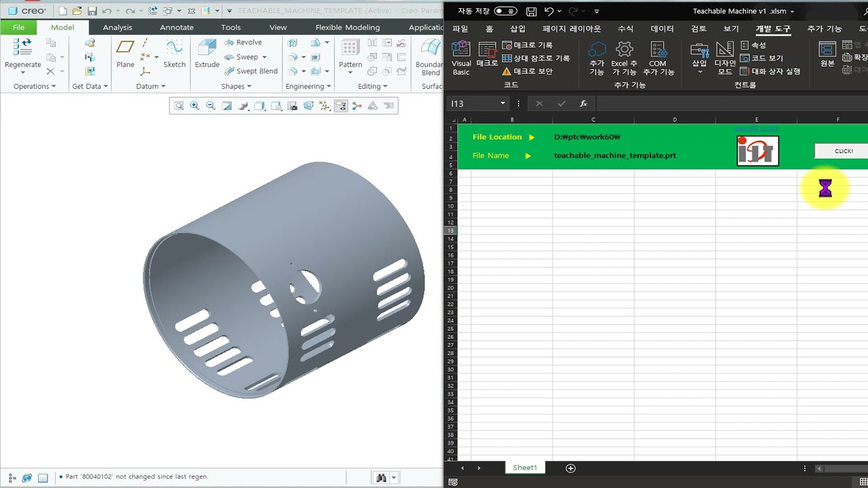Image resolution: width=868 pixels, height=488 pixels.
Task: Toggle Design Mode (디자인 모드)
Action: click(x=725, y=58)
